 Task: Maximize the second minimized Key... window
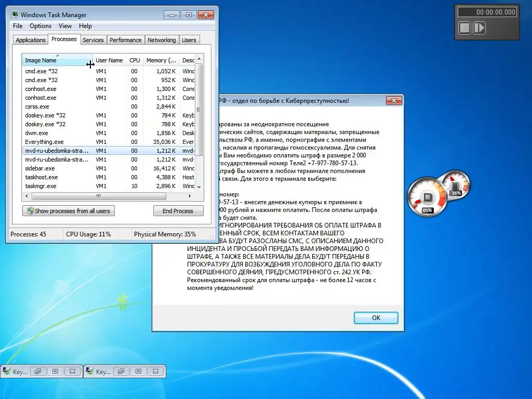tap(138, 371)
